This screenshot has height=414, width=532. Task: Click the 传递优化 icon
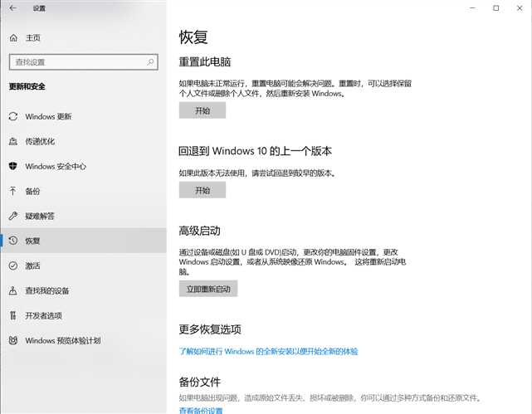[x=13, y=141]
